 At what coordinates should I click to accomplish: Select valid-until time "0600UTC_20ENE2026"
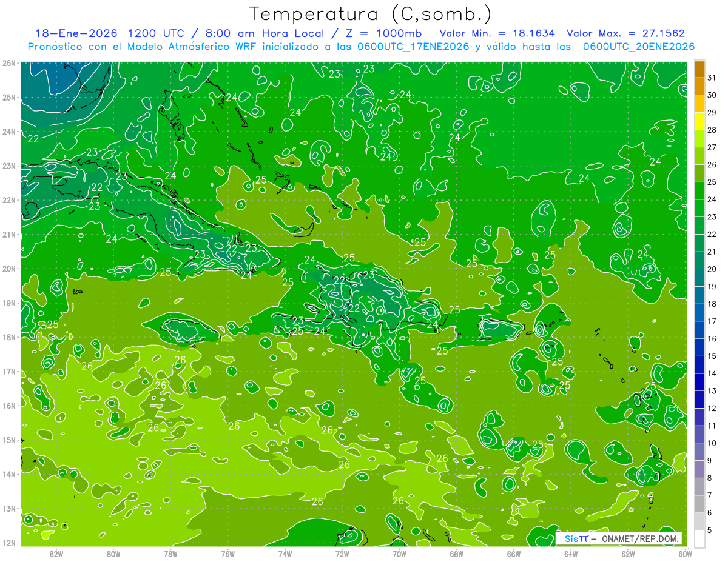pos(639,47)
